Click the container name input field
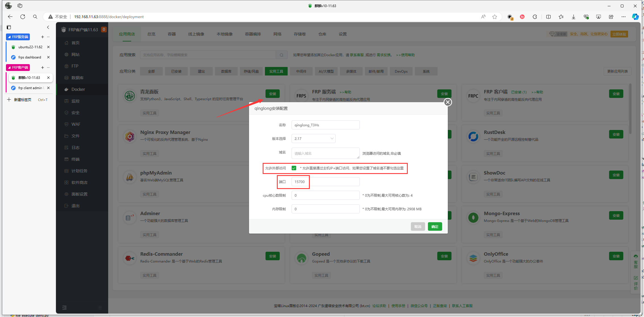This screenshot has width=644, height=317. 325,125
